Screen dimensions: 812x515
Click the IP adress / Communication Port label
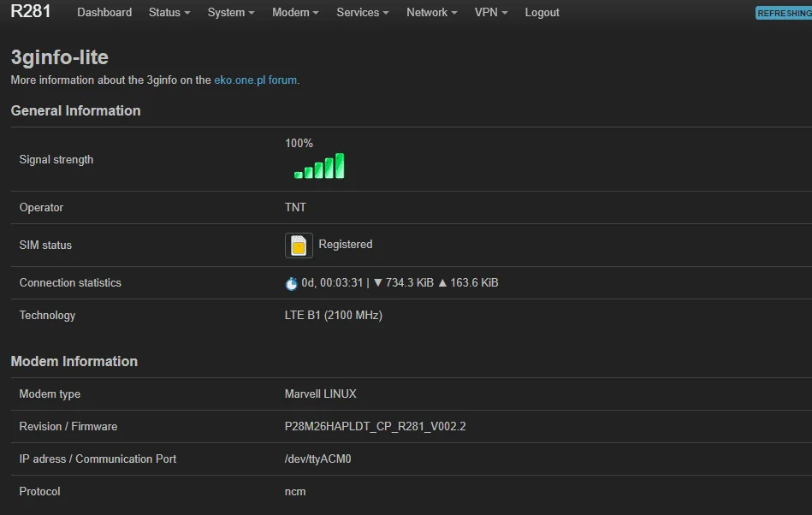click(98, 459)
